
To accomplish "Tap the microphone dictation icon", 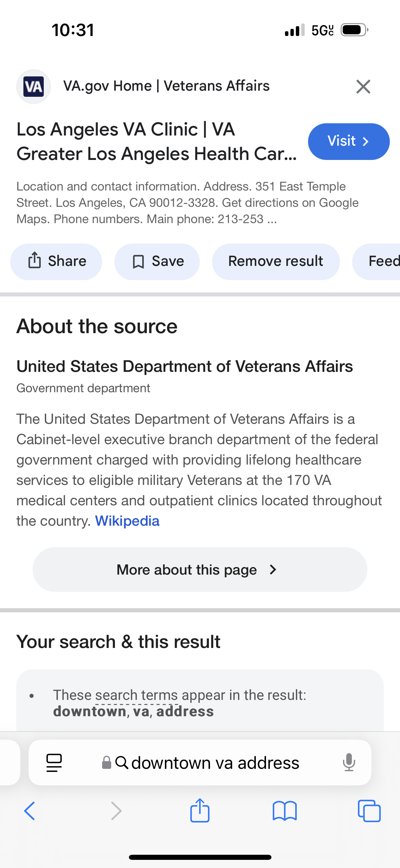I will click(x=348, y=763).
